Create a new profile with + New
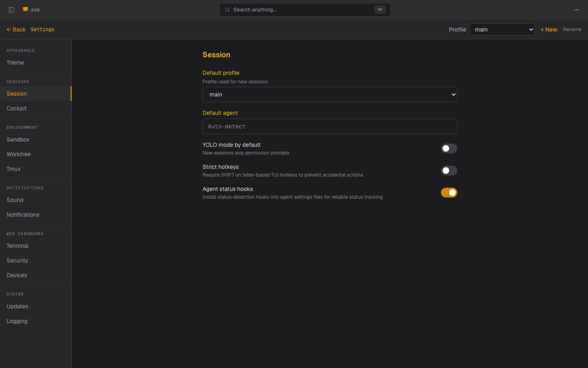The width and height of the screenshot is (588, 368). (549, 29)
